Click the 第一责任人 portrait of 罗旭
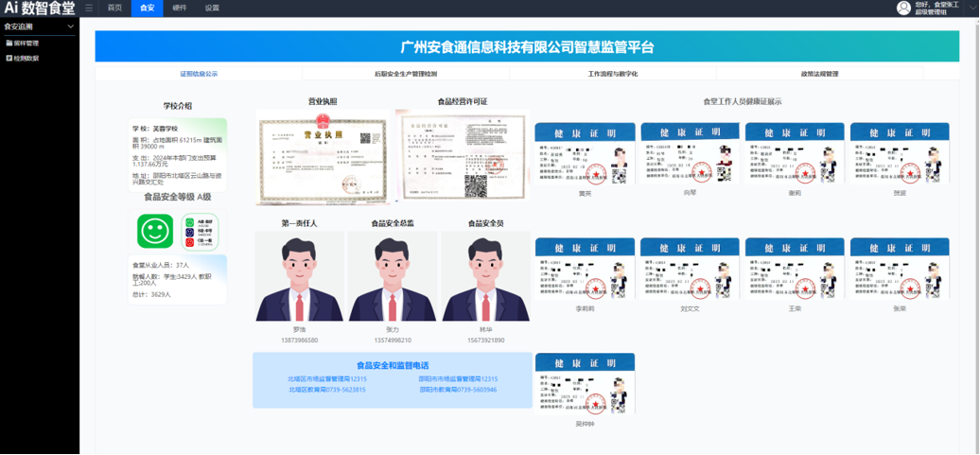980x455 pixels. click(x=299, y=276)
